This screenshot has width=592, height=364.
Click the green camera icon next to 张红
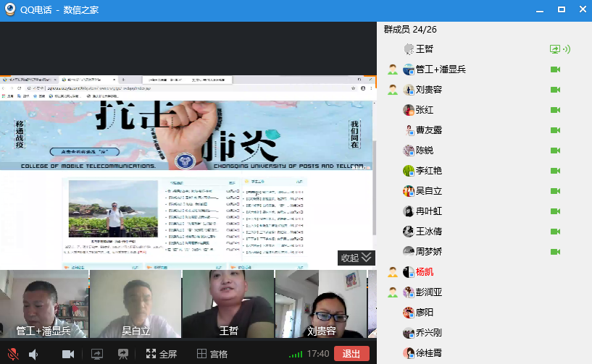(556, 110)
